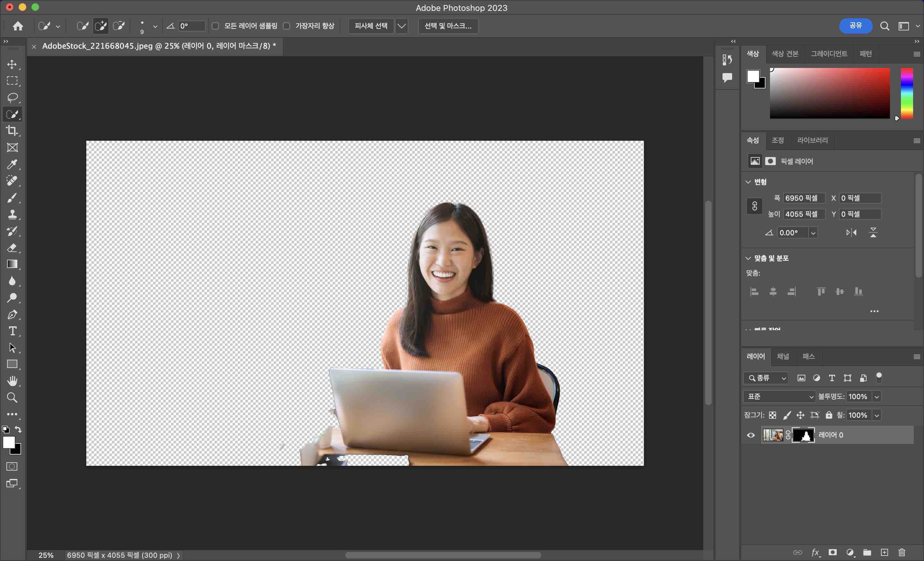Click the 선택 및 마스크... button
This screenshot has height=561, width=924.
click(x=448, y=26)
